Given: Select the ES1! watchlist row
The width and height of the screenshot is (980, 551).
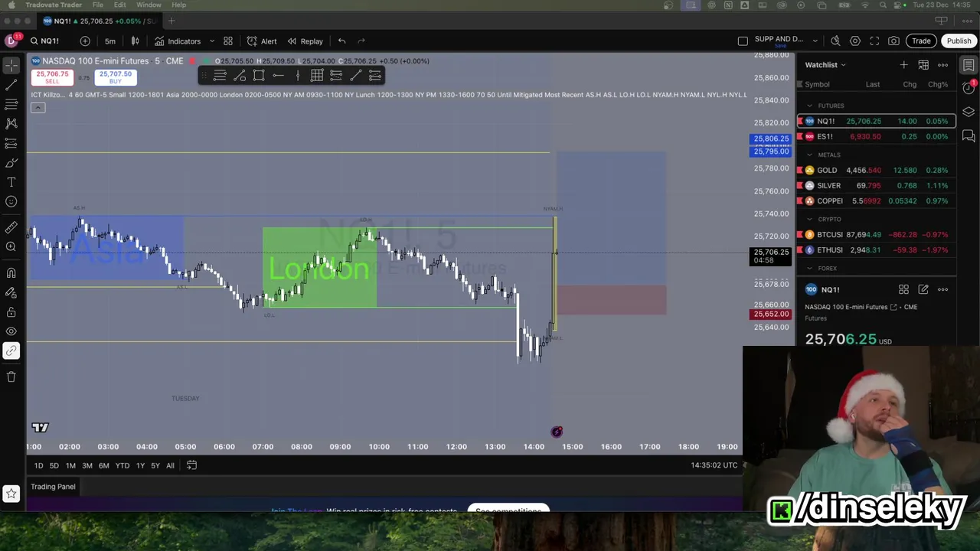Looking at the screenshot, I should [877, 136].
